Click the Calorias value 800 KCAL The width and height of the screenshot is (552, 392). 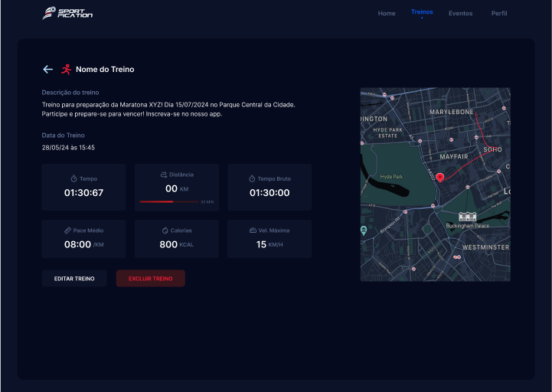[177, 244]
